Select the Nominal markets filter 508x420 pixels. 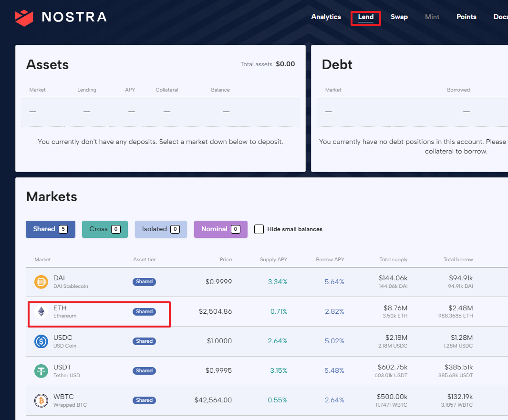pos(221,229)
